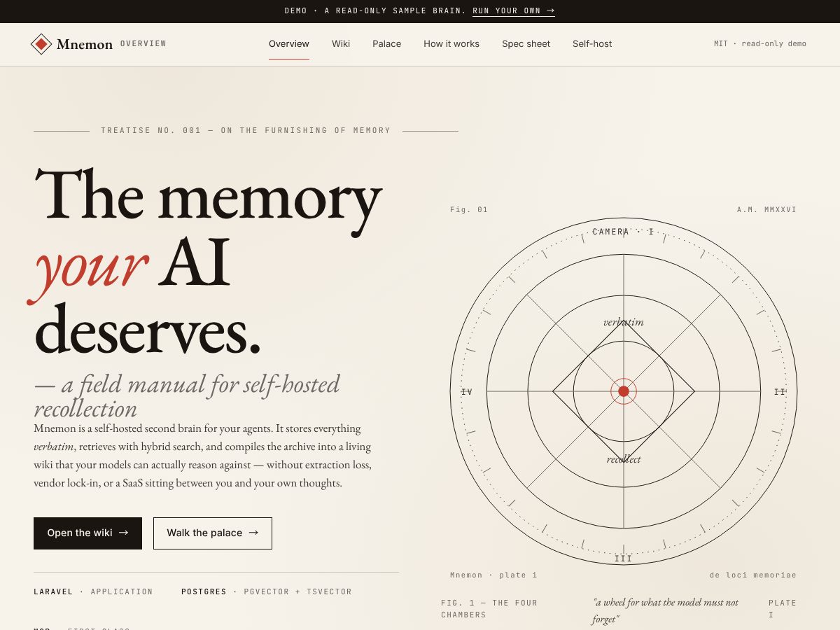Follow the Run your own link
Screen dimensions: 840x630
click(514, 11)
